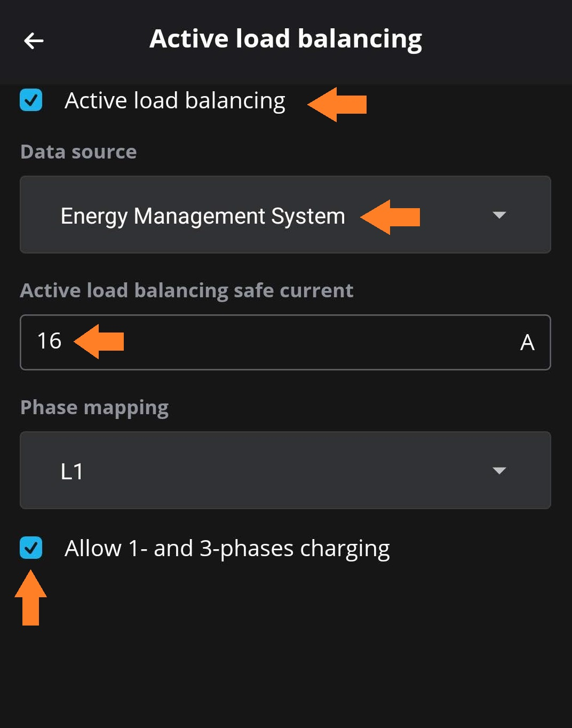
Task: Click the orange arrow pointing at Energy Management System
Action: (x=391, y=217)
